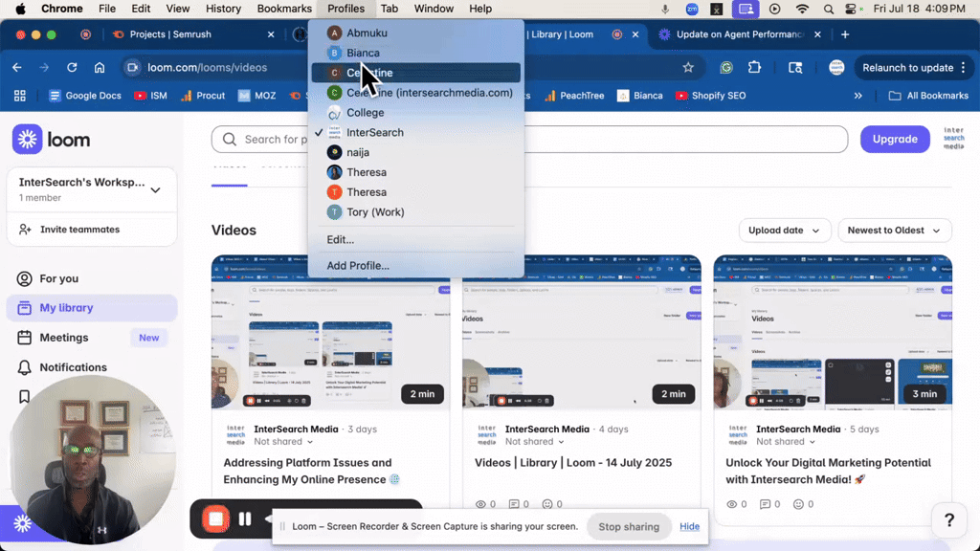Click the Upgrade button
Screen dimensions: 980x551
pyautogui.click(x=895, y=140)
